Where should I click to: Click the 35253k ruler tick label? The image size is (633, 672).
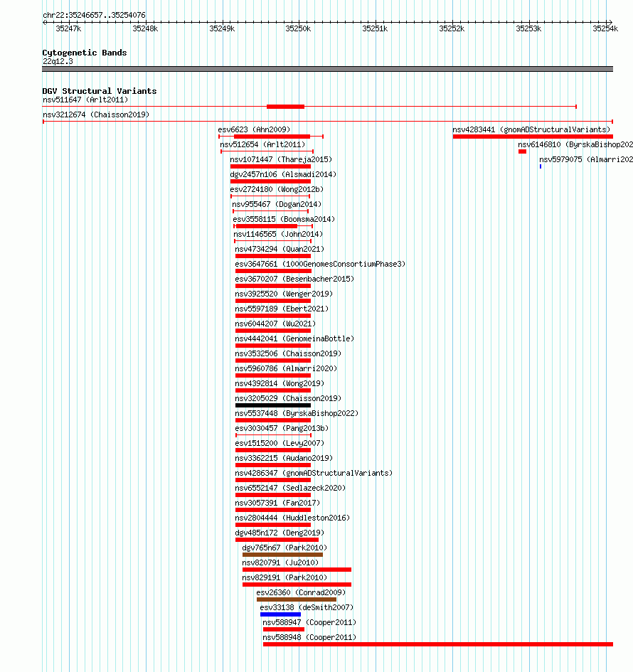click(x=528, y=28)
